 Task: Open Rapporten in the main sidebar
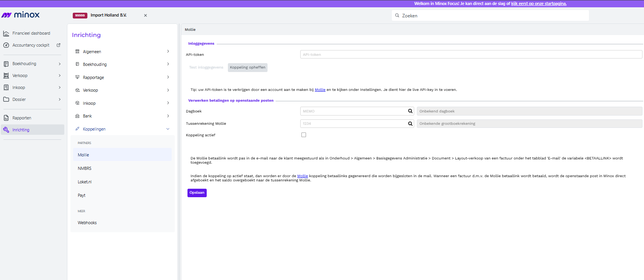(x=32, y=118)
